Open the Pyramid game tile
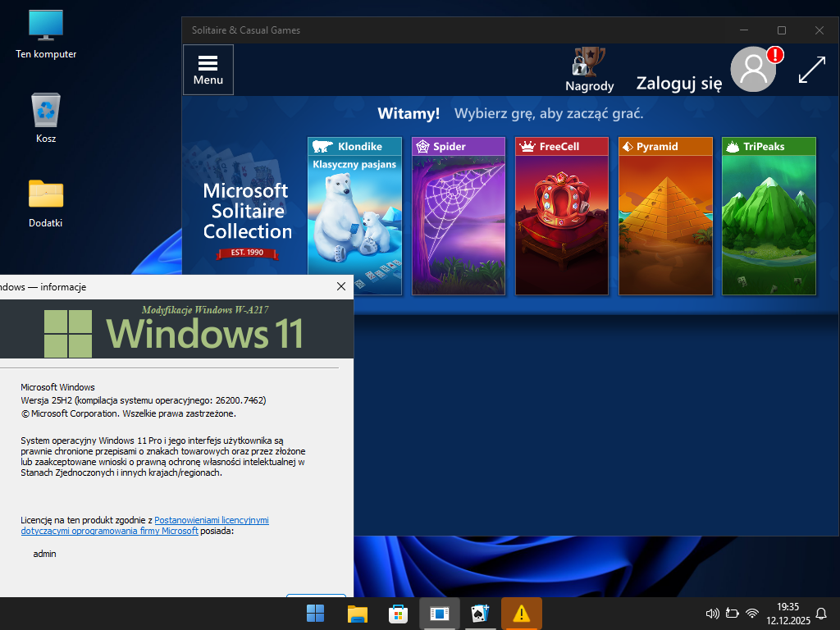 (664, 217)
